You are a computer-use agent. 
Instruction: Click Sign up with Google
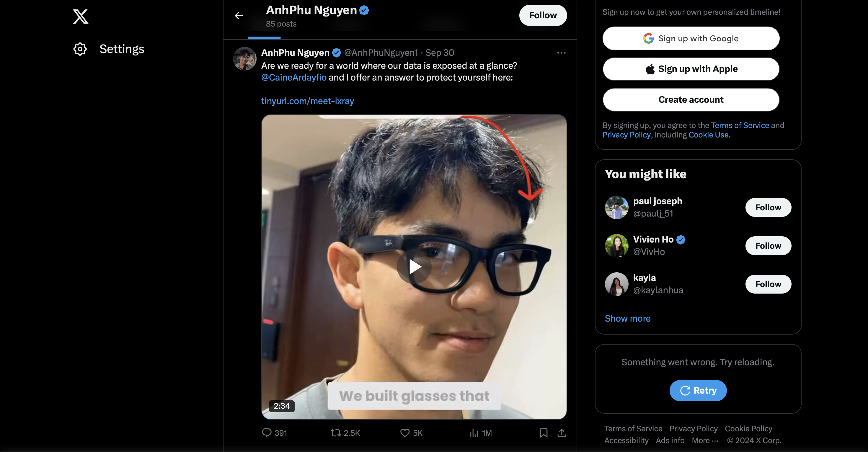691,38
